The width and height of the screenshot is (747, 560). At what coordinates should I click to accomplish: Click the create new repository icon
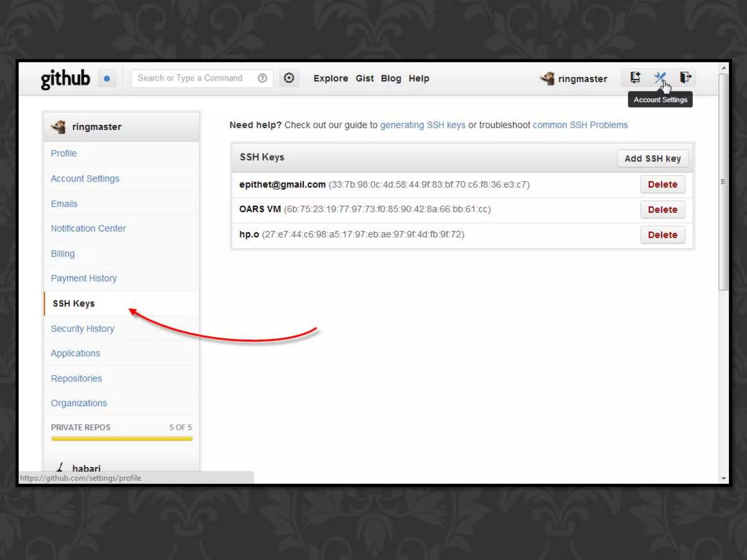tap(635, 78)
